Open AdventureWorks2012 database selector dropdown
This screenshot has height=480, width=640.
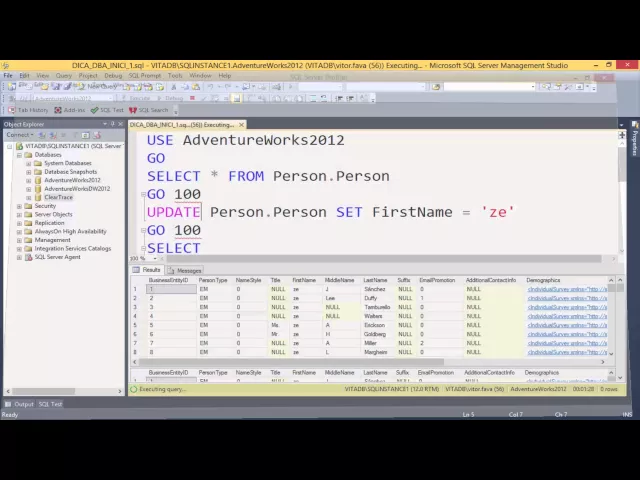click(x=110, y=98)
